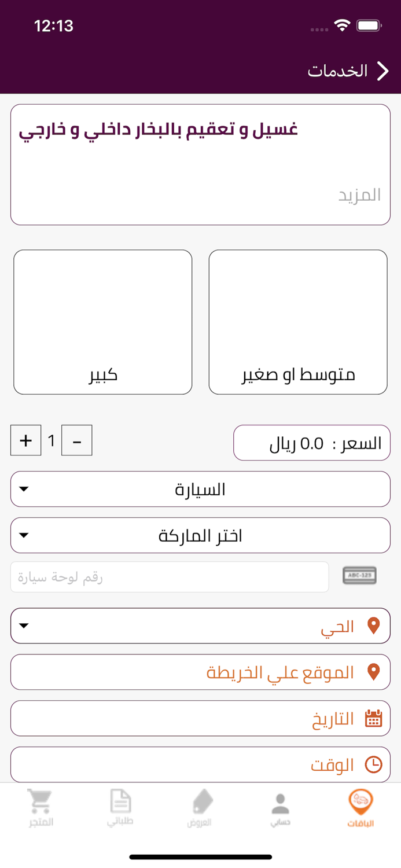Image resolution: width=401 pixels, height=868 pixels.
Task: Click the location pin icon next to الحي
Action: coord(374,625)
